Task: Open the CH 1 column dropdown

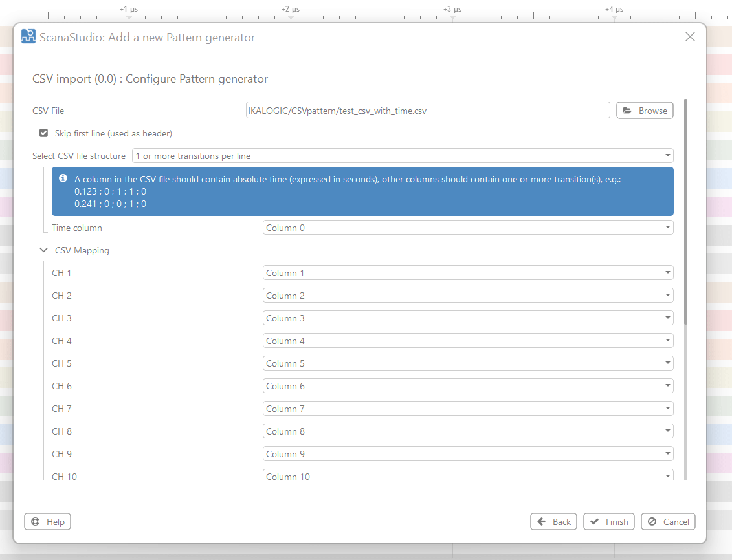Action: pos(467,273)
